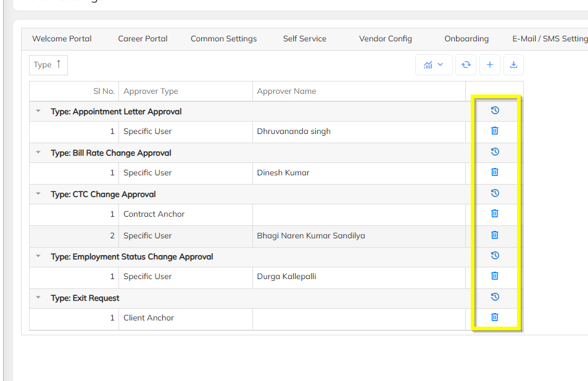Image resolution: width=588 pixels, height=381 pixels.
Task: Collapse the Exit Request group
Action: point(38,298)
